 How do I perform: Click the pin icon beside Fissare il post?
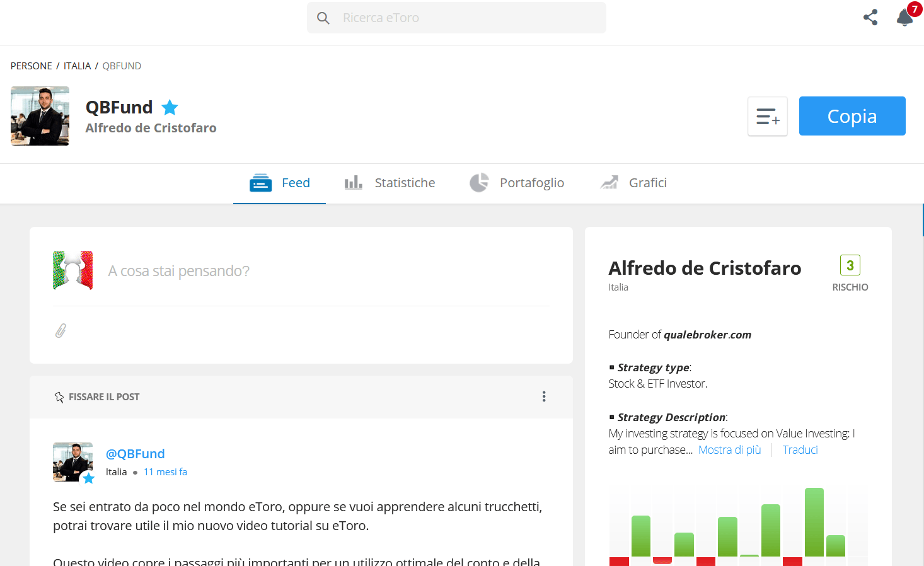point(59,397)
